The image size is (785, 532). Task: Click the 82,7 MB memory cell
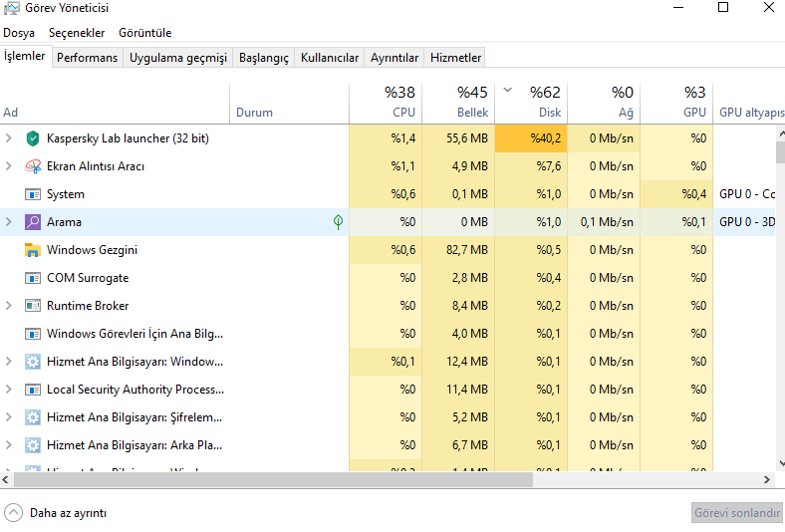coord(458,250)
